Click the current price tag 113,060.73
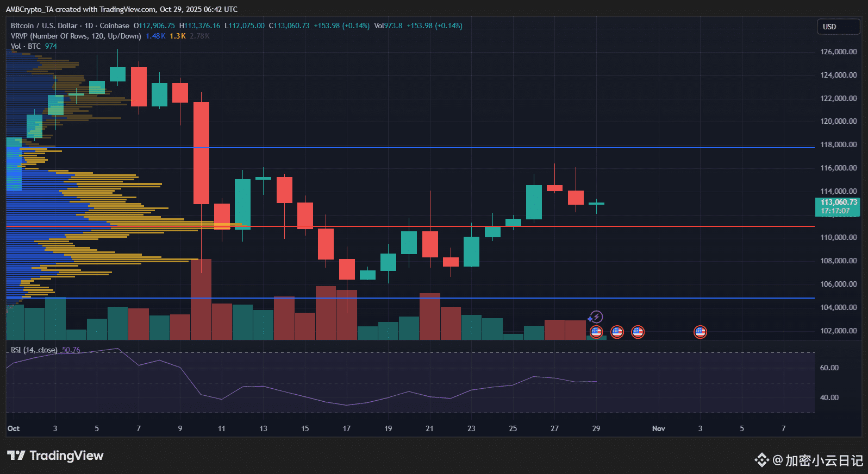Viewport: 868px width, 474px height. 838,206
